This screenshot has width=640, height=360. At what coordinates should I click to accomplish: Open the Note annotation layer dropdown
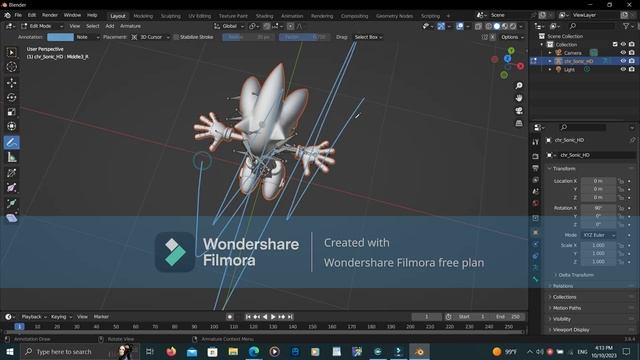[87, 37]
